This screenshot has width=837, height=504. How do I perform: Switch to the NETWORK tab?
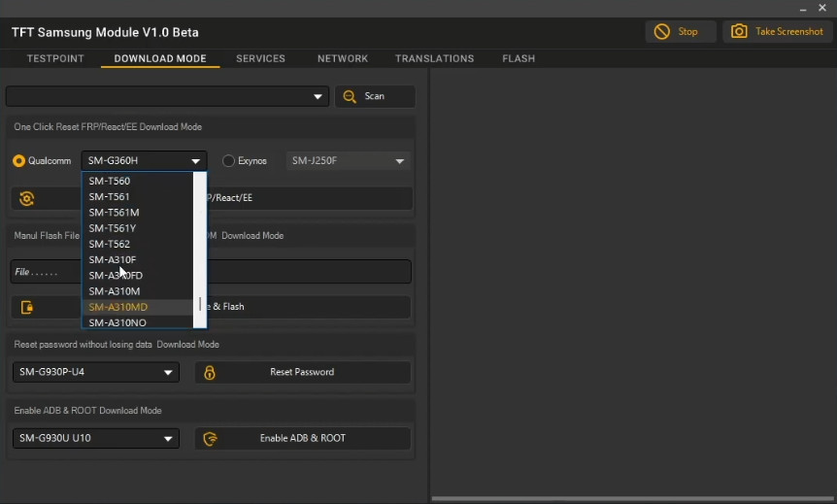(x=343, y=58)
